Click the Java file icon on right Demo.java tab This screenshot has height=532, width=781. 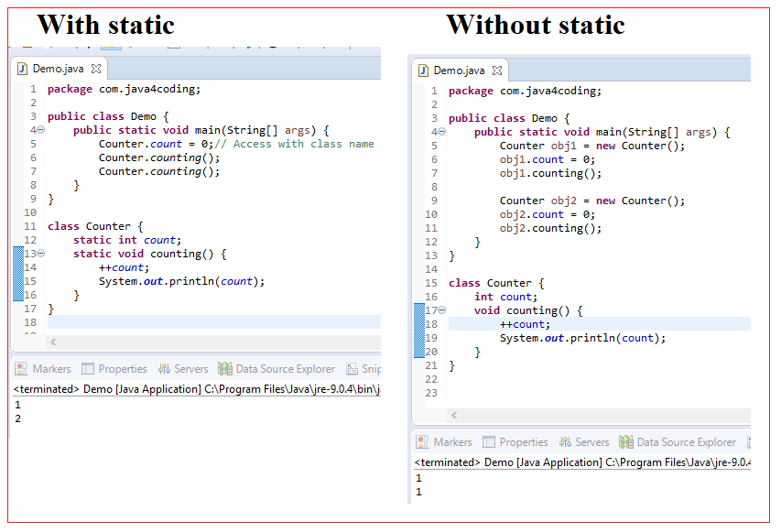click(x=424, y=69)
